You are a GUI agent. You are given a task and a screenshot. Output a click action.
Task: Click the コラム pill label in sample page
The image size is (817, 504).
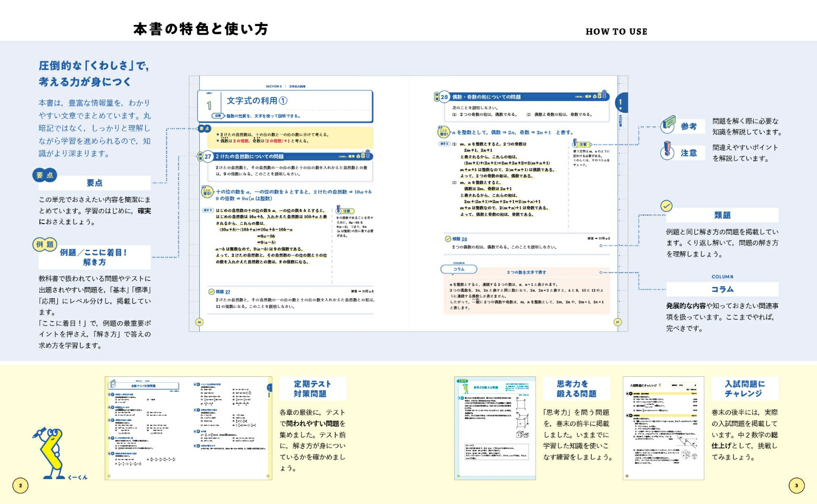click(x=459, y=269)
